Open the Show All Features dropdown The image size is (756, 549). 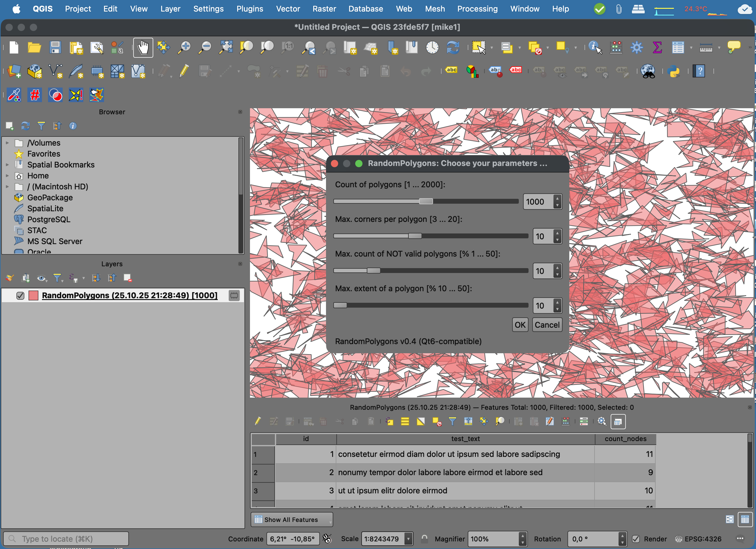click(292, 520)
